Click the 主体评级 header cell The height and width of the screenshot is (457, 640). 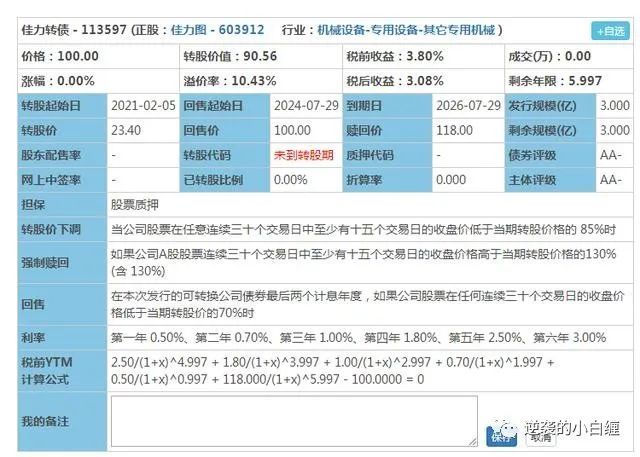tap(550, 180)
